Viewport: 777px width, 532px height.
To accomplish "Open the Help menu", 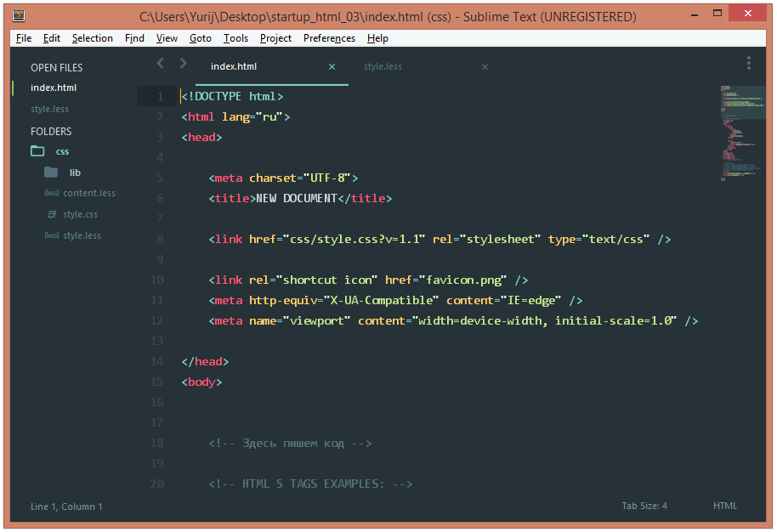I will pyautogui.click(x=377, y=38).
